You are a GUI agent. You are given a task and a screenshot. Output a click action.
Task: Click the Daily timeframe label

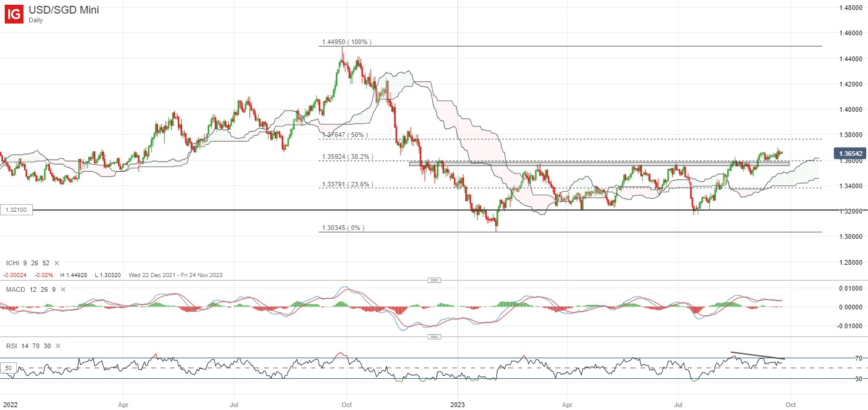pos(36,21)
